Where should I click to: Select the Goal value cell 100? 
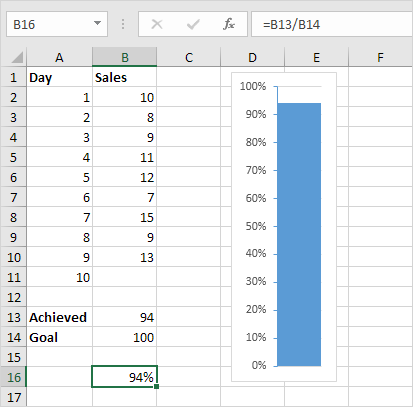coord(124,337)
